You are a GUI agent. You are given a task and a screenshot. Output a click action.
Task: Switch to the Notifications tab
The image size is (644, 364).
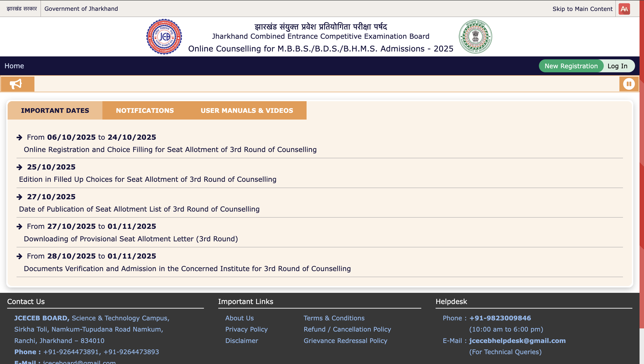point(145,110)
